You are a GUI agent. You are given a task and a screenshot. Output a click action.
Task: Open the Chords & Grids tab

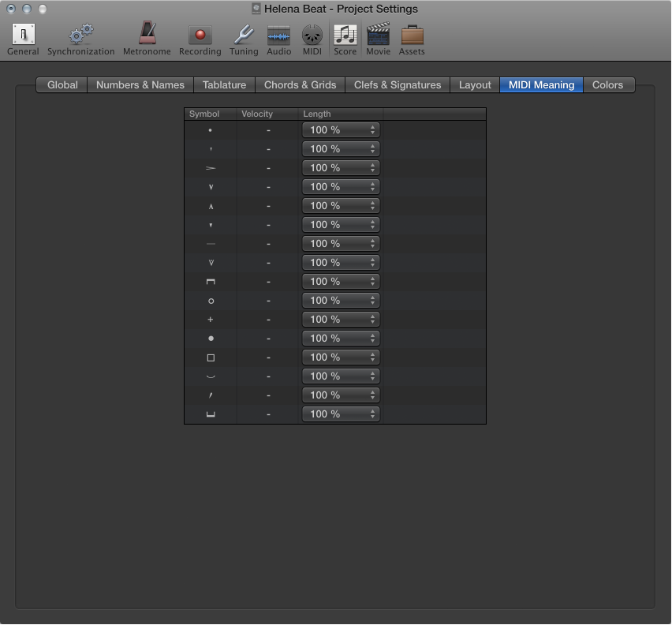point(300,84)
